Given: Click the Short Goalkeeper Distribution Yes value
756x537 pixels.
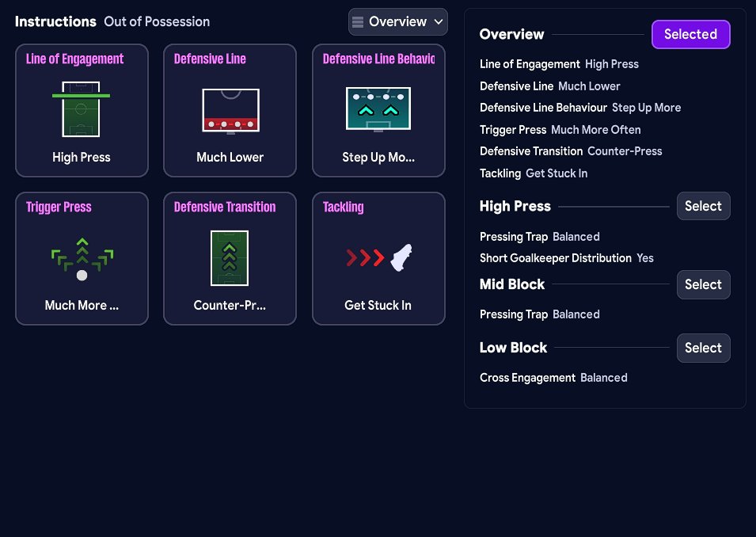Looking at the screenshot, I should (x=645, y=258).
